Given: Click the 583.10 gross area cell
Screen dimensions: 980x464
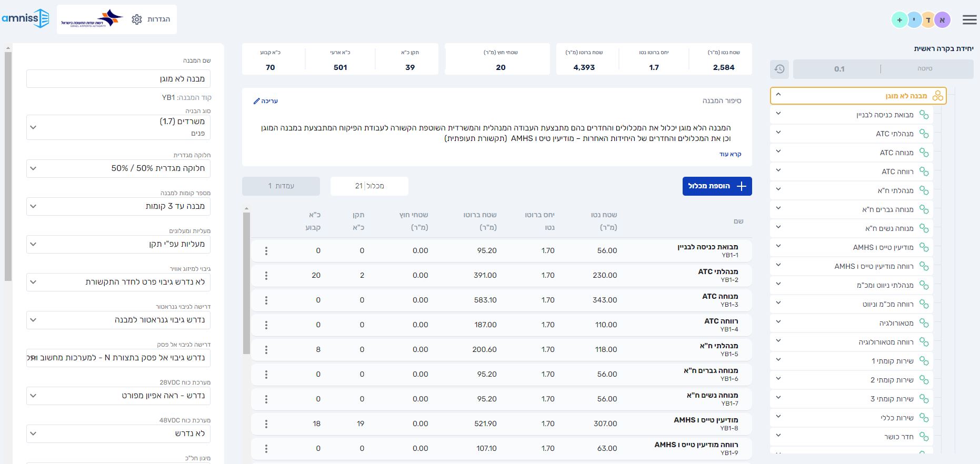Looking at the screenshot, I should coord(485,300).
